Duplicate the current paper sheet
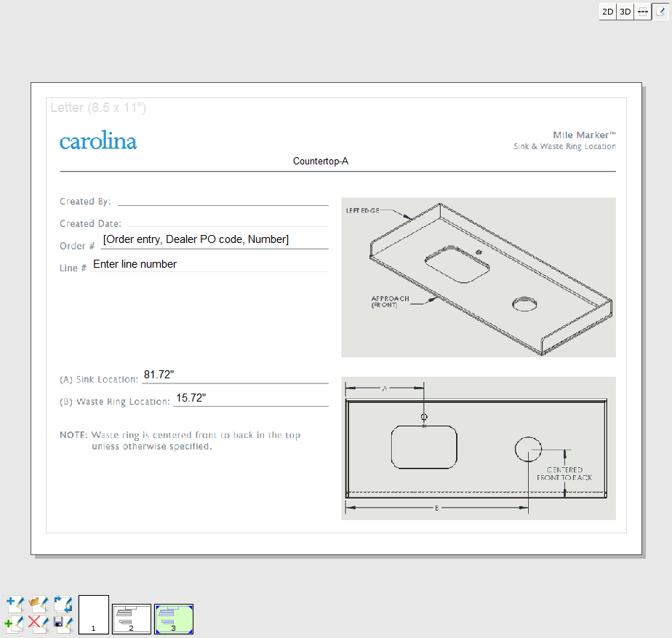The width and height of the screenshot is (672, 638). [15, 623]
